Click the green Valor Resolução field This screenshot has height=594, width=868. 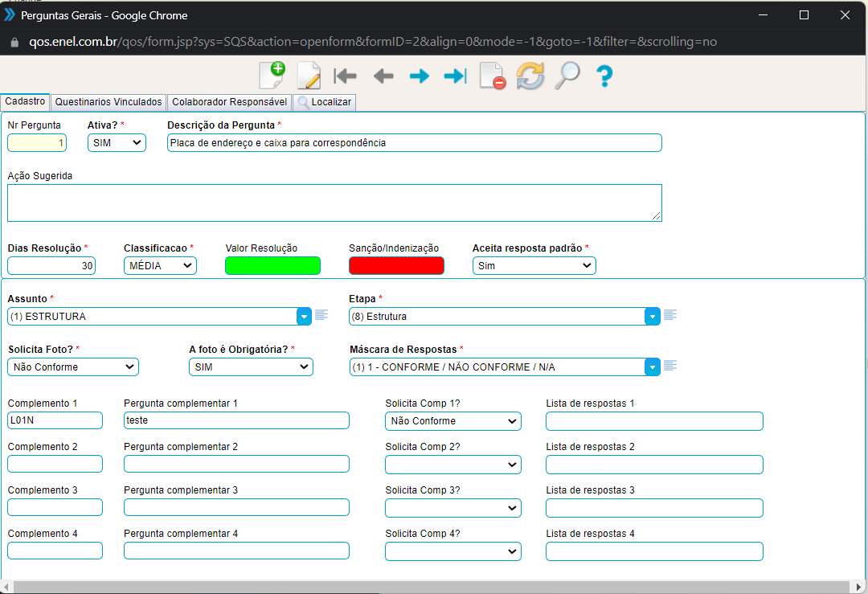[272, 266]
